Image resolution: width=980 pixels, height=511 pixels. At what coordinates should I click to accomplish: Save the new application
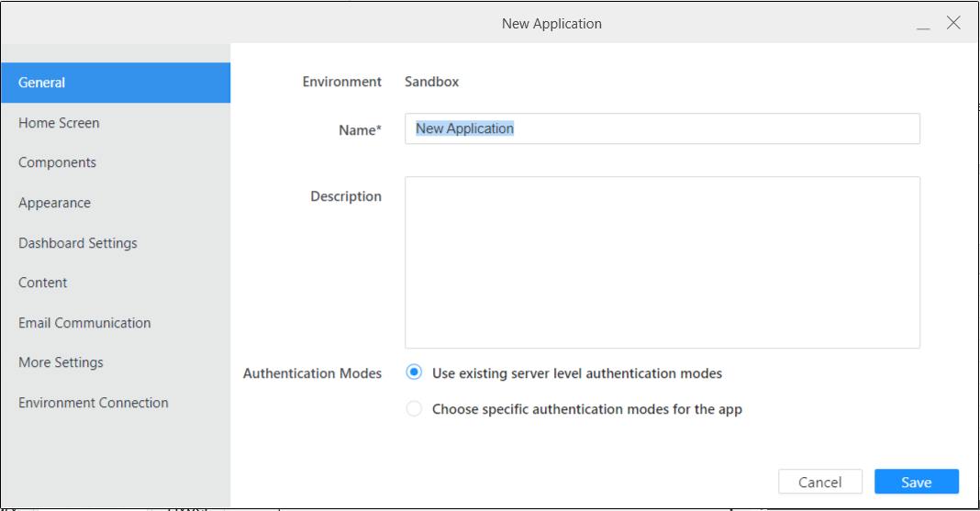[x=916, y=483]
